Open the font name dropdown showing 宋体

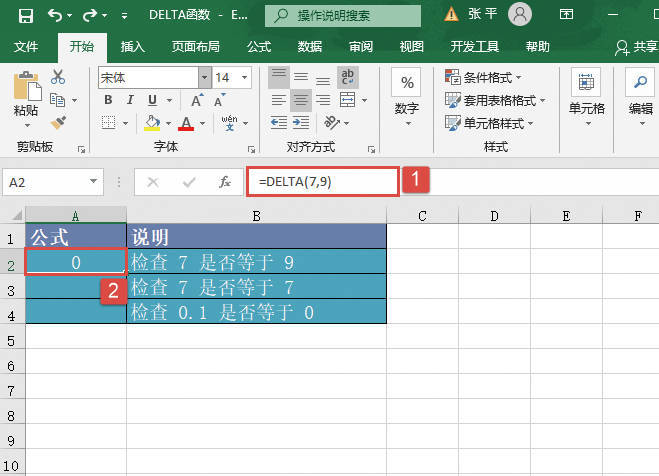pos(204,77)
